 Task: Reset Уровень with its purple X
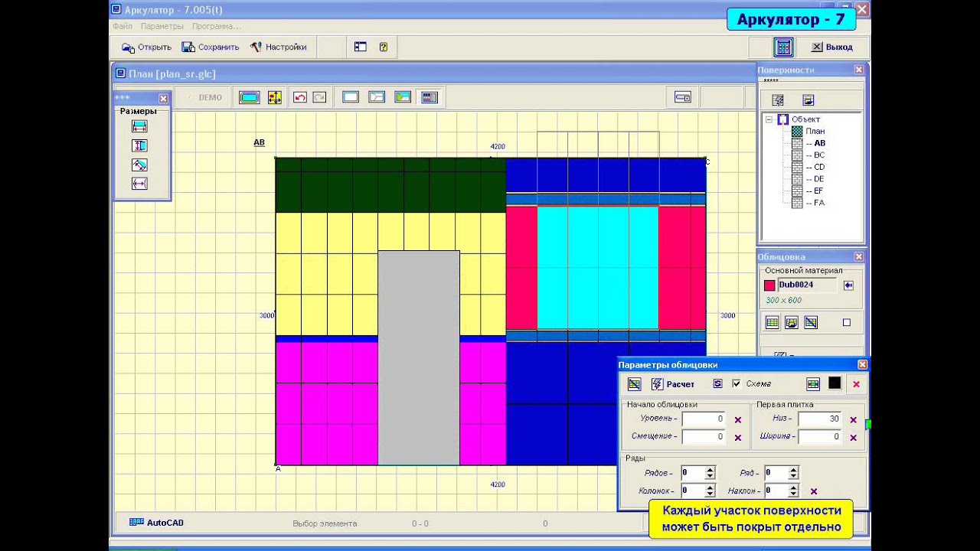[738, 420]
